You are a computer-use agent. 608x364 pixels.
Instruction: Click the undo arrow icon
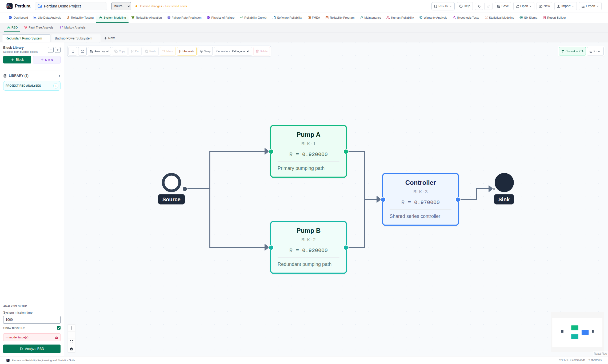(x=479, y=6)
